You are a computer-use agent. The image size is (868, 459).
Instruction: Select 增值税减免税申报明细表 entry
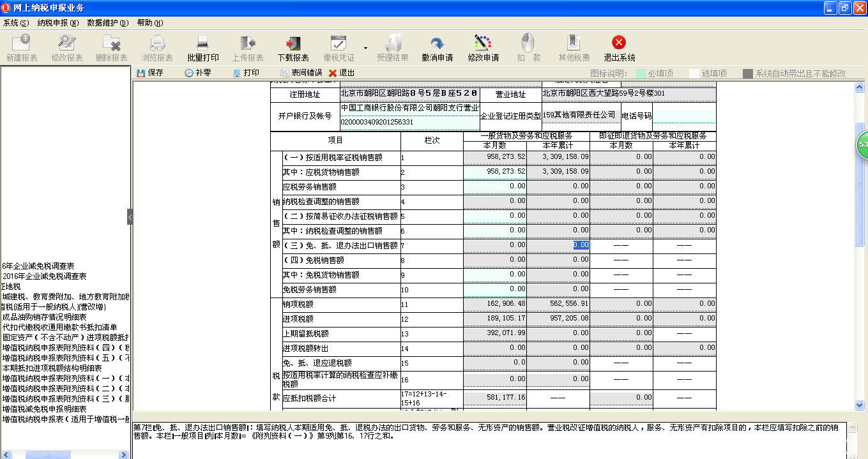pyautogui.click(x=44, y=409)
